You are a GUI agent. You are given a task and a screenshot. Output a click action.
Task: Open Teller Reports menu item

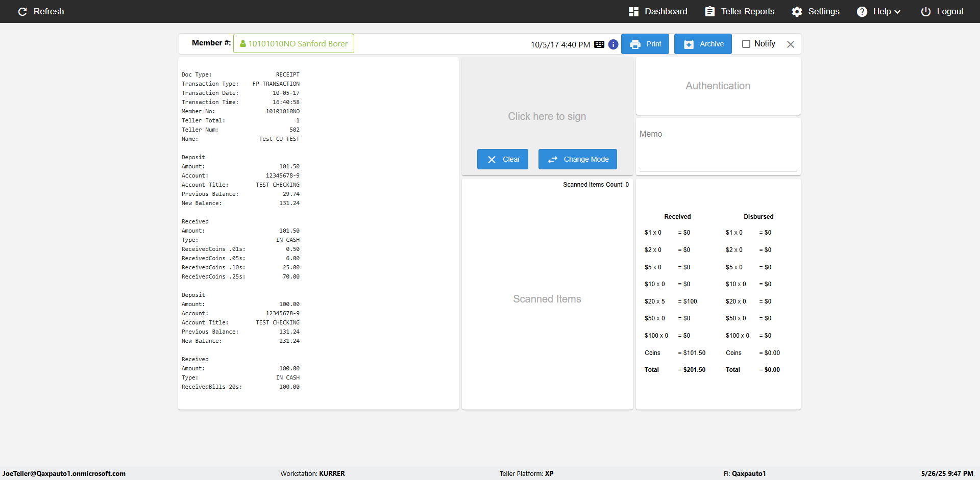coord(740,11)
